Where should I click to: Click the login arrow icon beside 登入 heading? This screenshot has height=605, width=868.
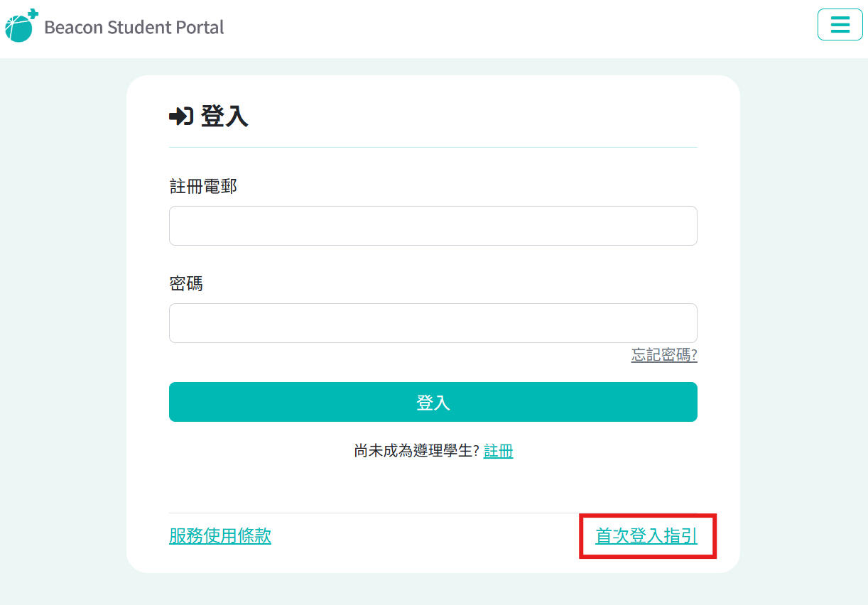(181, 116)
